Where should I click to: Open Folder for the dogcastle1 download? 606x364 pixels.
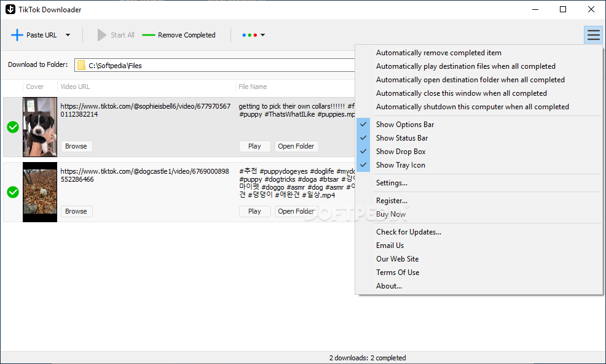(x=296, y=212)
